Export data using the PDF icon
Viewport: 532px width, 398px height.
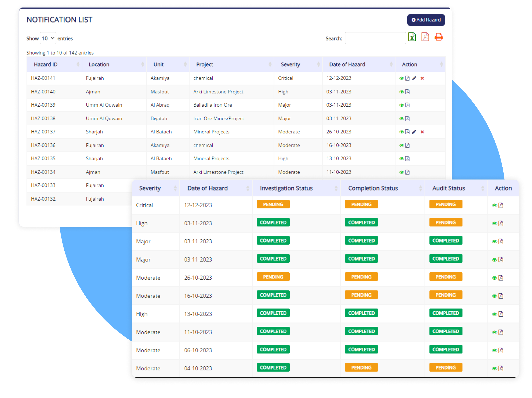[425, 38]
